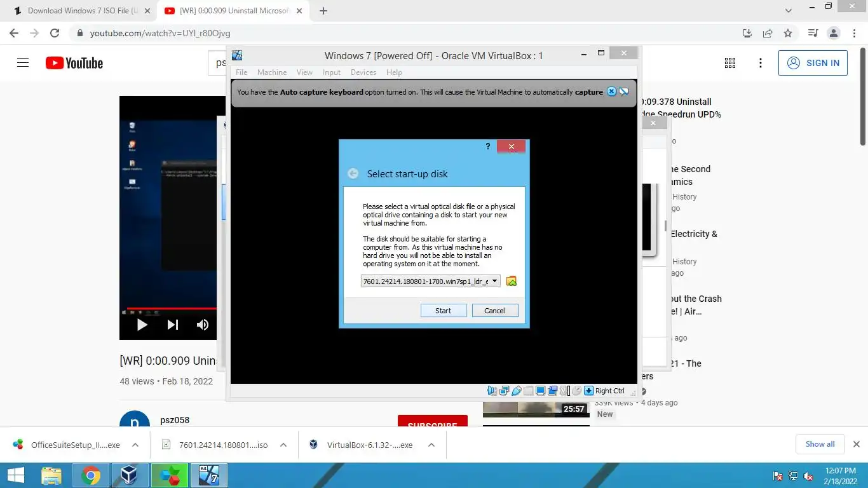Viewport: 868px width, 488px height.
Task: Open the YouTube apps grid
Action: click(730, 63)
